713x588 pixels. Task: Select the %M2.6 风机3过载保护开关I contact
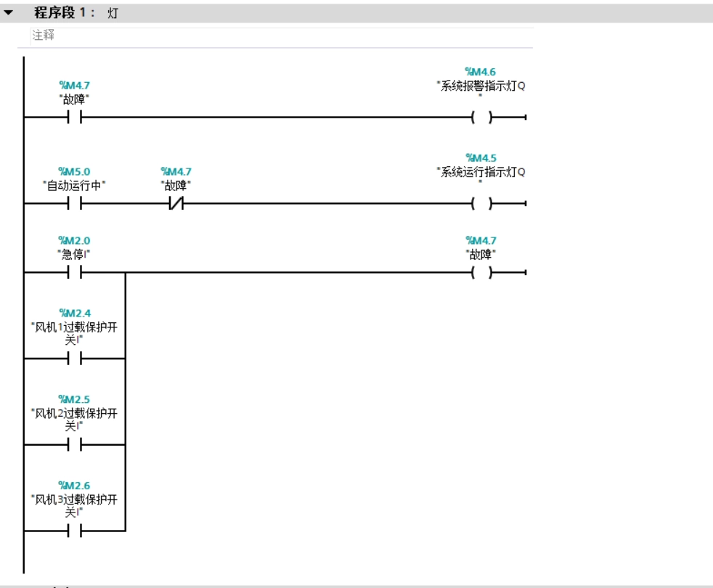(x=75, y=531)
